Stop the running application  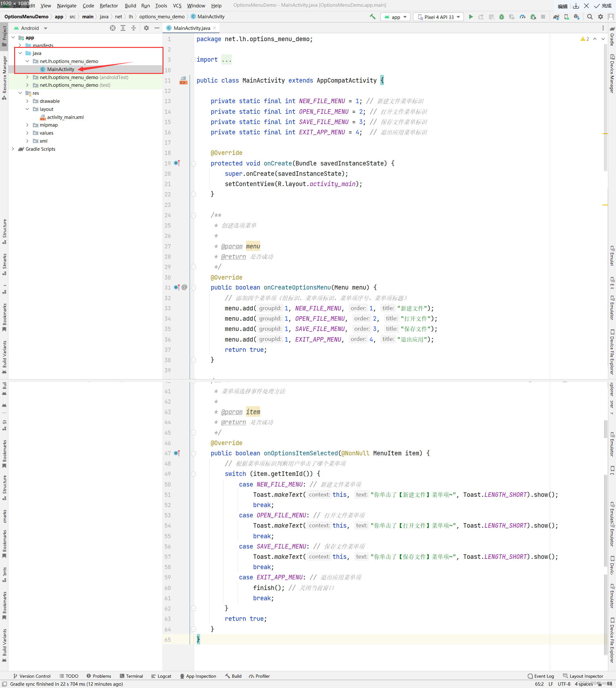(543, 17)
